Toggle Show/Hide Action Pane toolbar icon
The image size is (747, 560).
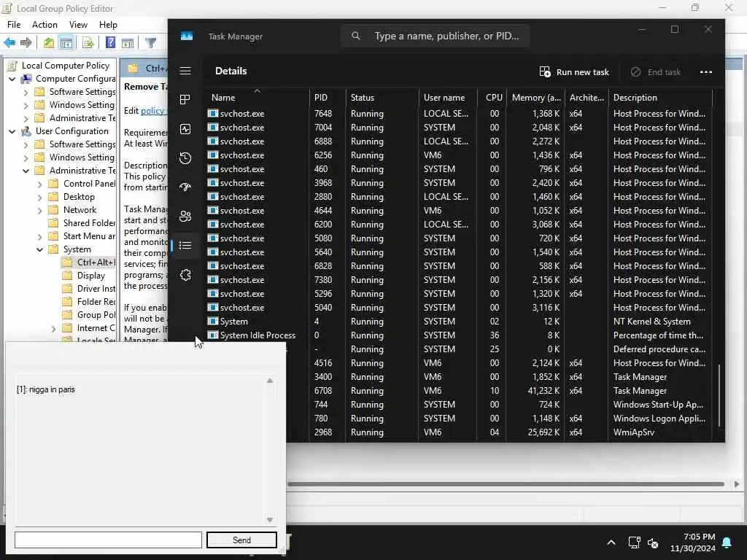pyautogui.click(x=128, y=43)
